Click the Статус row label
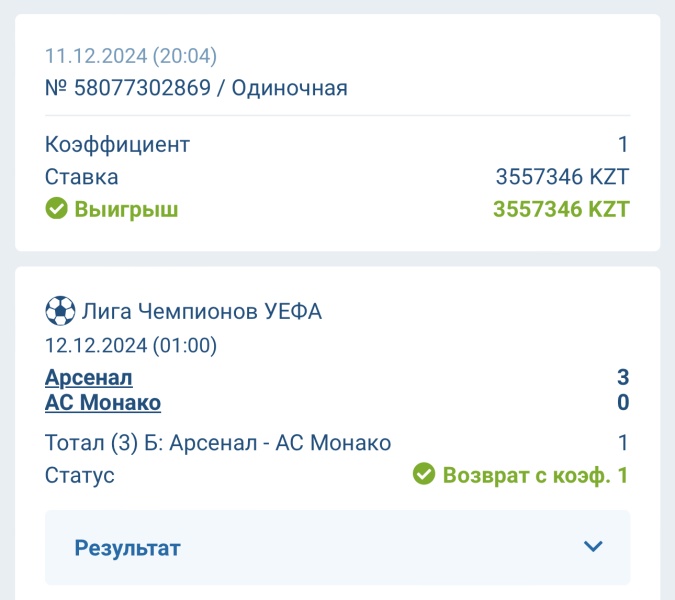The height and width of the screenshot is (600, 675). click(x=80, y=476)
